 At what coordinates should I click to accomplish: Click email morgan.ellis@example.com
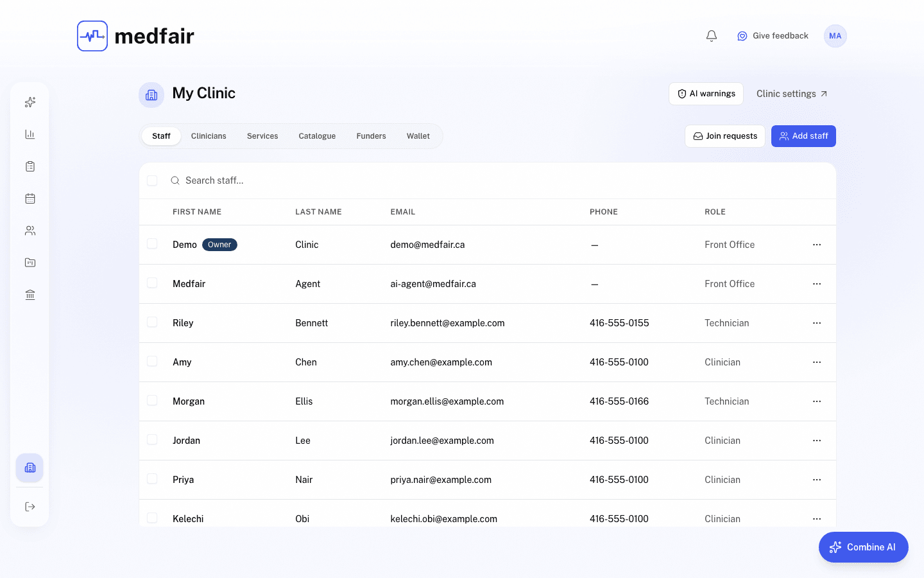pos(447,401)
